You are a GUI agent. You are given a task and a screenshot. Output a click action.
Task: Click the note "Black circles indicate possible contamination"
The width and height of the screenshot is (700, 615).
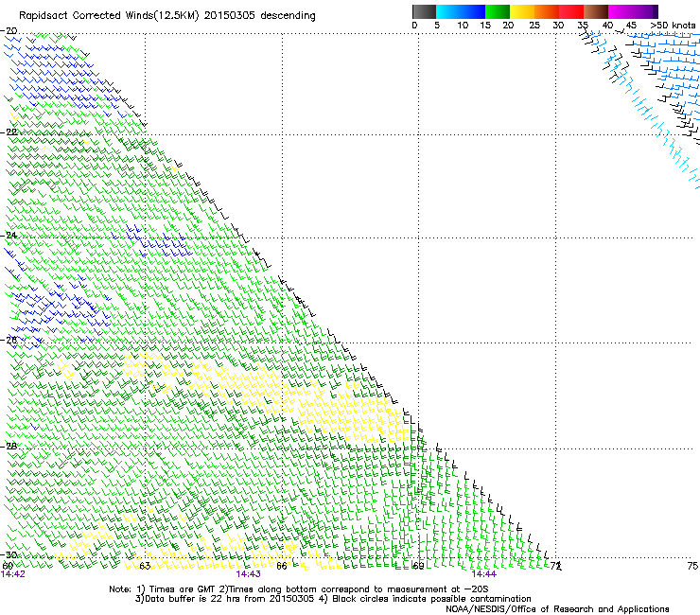point(431,599)
